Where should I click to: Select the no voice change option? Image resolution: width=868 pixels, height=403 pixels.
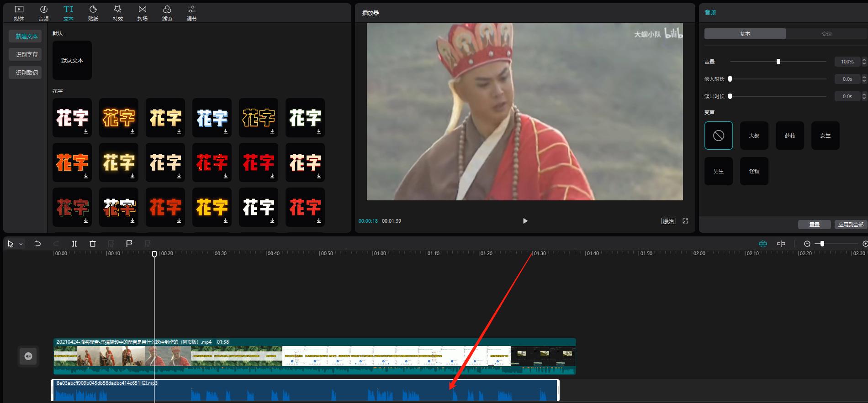click(719, 136)
